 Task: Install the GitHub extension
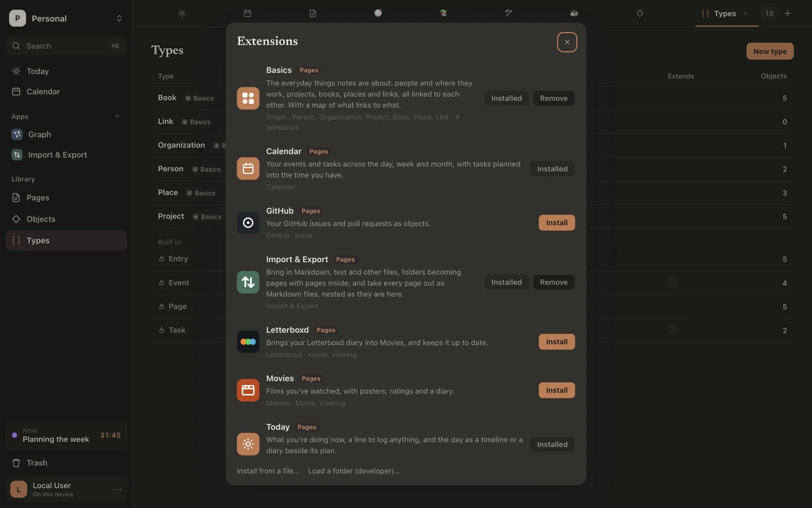pos(557,223)
